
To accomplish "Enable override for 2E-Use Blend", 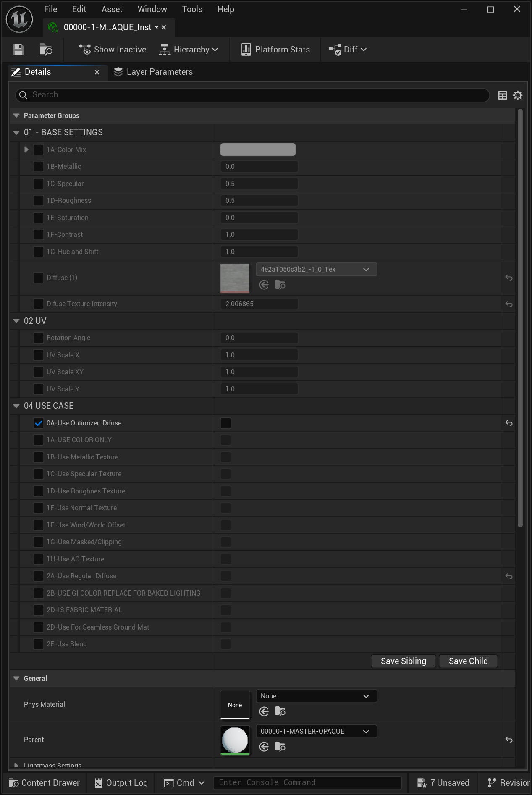I will click(38, 644).
